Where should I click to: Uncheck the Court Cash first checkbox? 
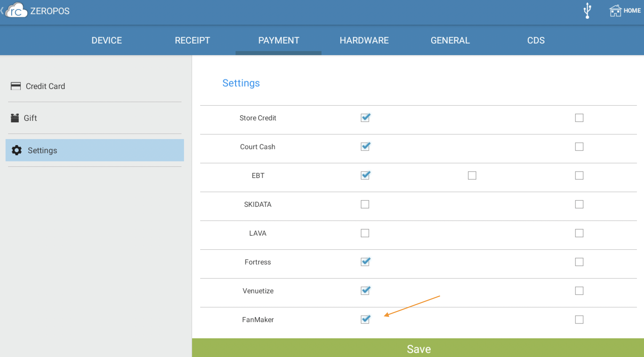point(365,147)
